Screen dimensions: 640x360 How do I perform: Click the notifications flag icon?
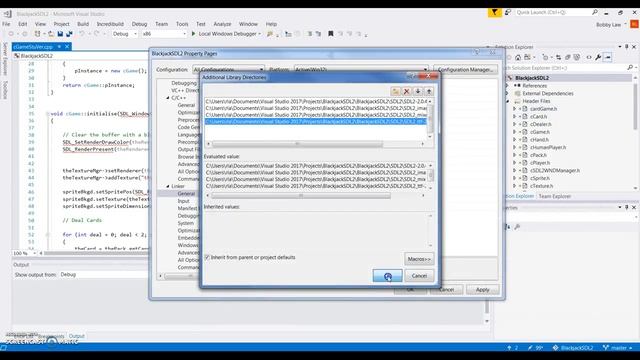494,13
